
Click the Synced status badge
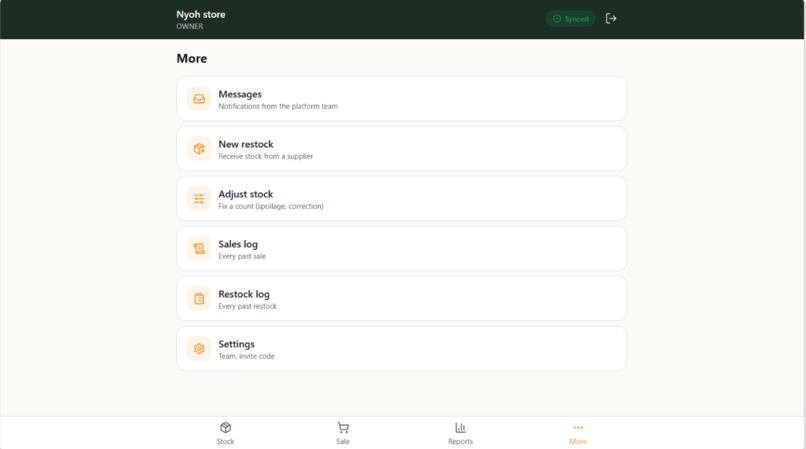(x=571, y=19)
